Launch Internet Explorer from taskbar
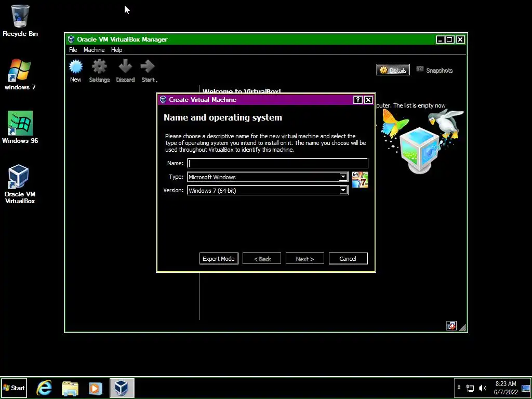The image size is (532, 399). (x=45, y=388)
